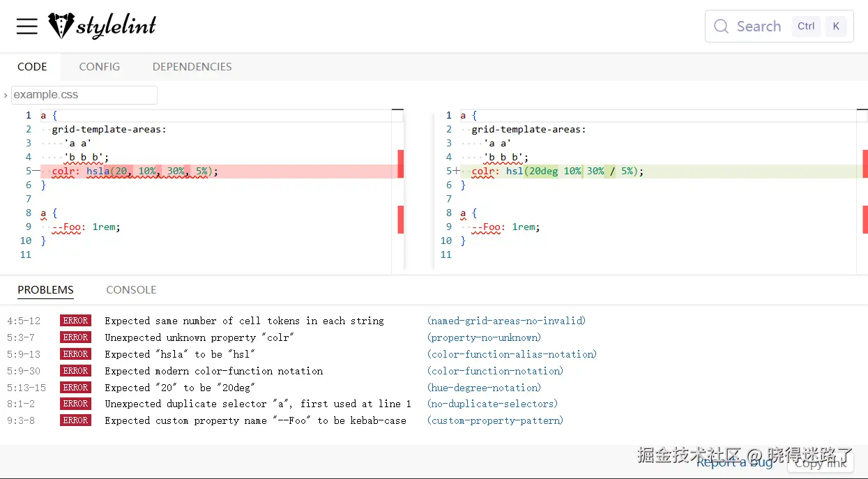Click the ERROR badge for hue-degree-notation

click(75, 388)
